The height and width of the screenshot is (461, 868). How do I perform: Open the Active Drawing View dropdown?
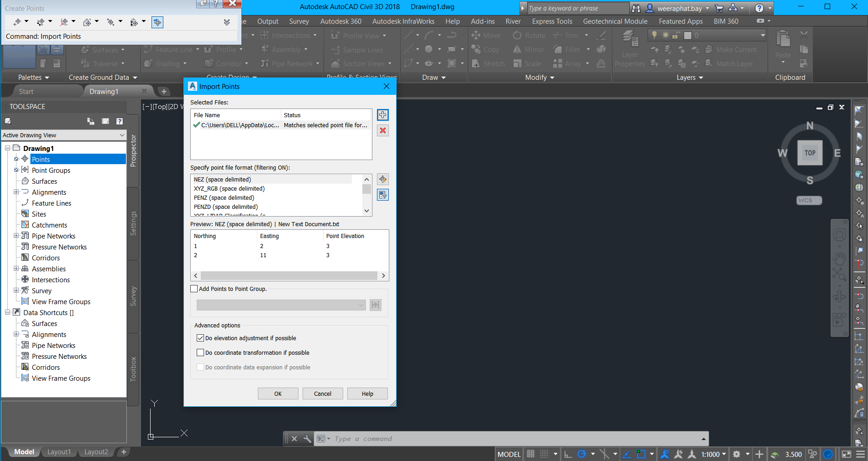pos(121,135)
